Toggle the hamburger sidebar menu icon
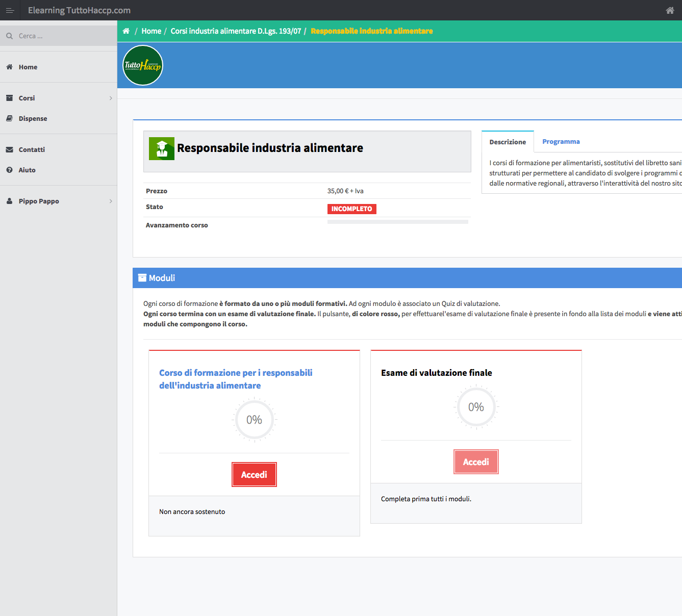682x616 pixels. click(x=10, y=10)
